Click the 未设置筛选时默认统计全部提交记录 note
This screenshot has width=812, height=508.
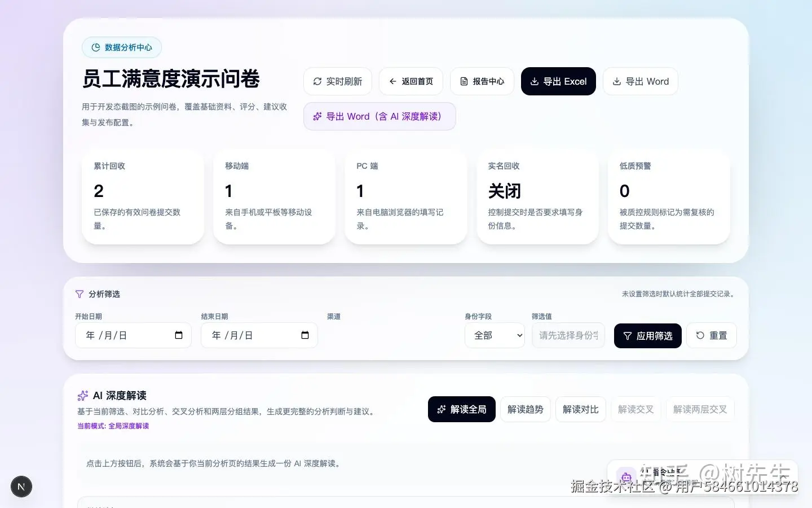tap(679, 294)
